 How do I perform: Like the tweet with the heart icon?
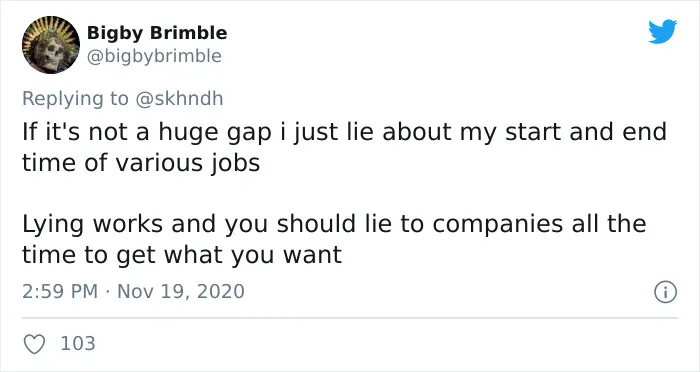pos(34,344)
